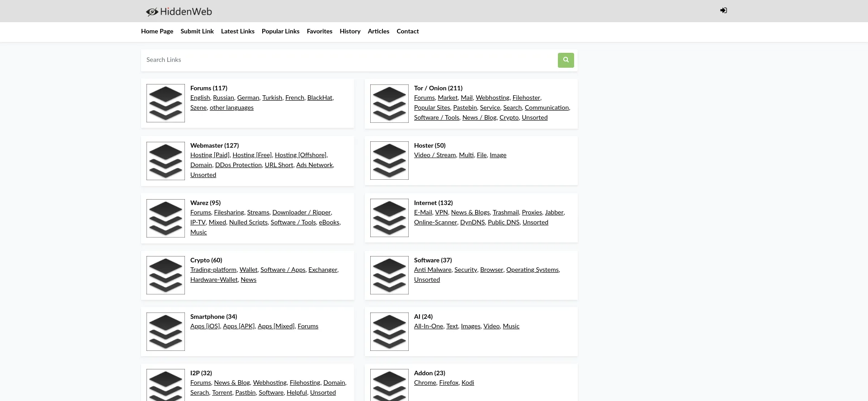Open the I2P category layers icon
This screenshot has height=401, width=868.
[165, 385]
